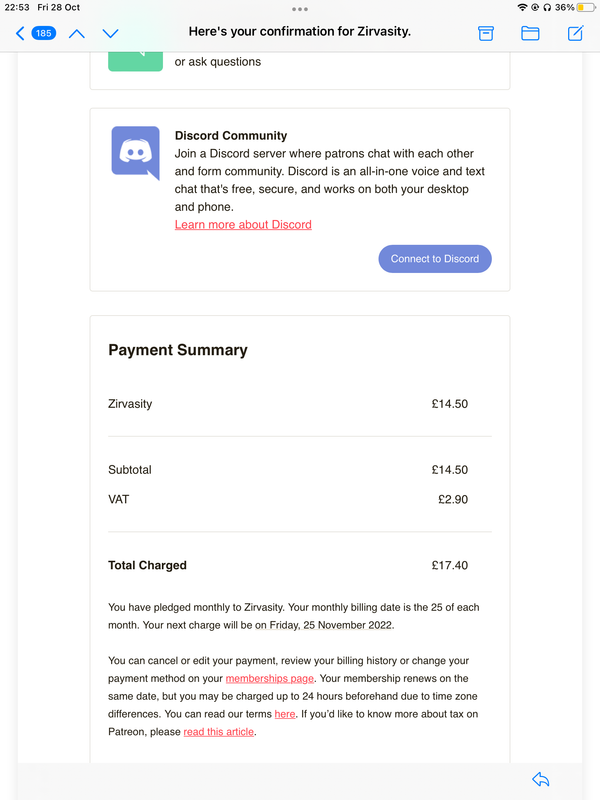The width and height of the screenshot is (600, 800).
Task: Click Connect to Discord button
Action: [x=435, y=259]
